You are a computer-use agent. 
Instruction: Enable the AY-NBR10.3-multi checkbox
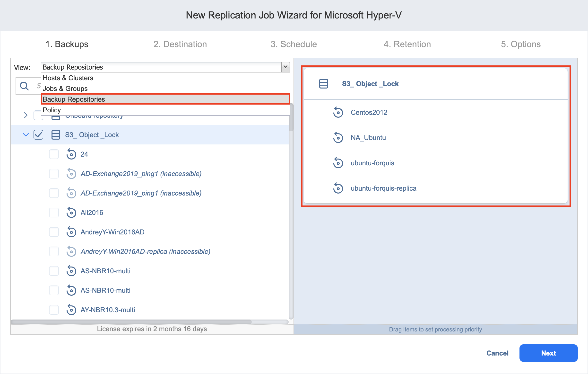click(x=54, y=310)
